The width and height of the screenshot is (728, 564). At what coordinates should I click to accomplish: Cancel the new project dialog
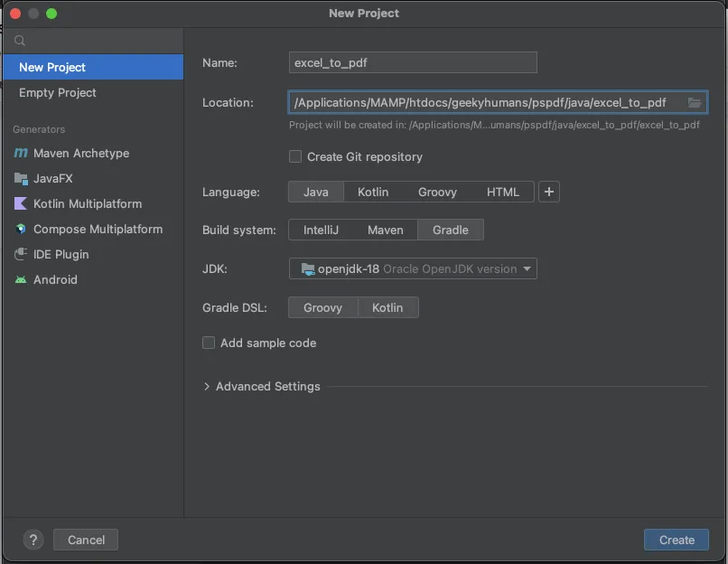(x=85, y=540)
